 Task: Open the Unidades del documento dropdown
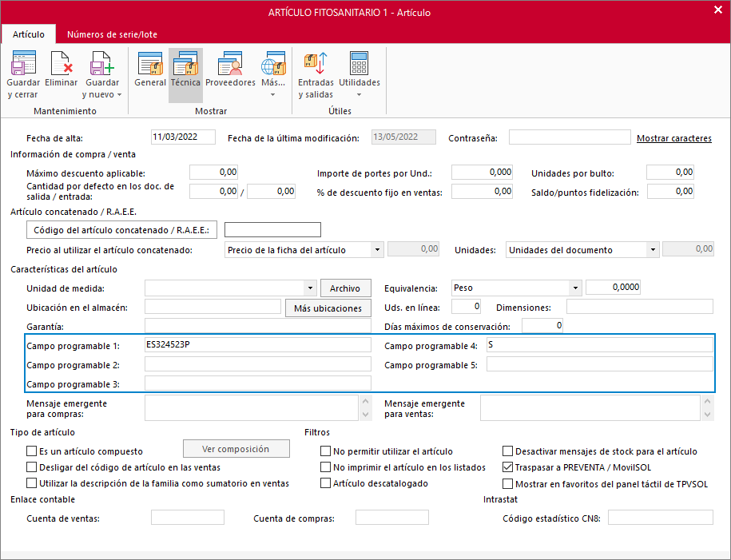click(653, 250)
